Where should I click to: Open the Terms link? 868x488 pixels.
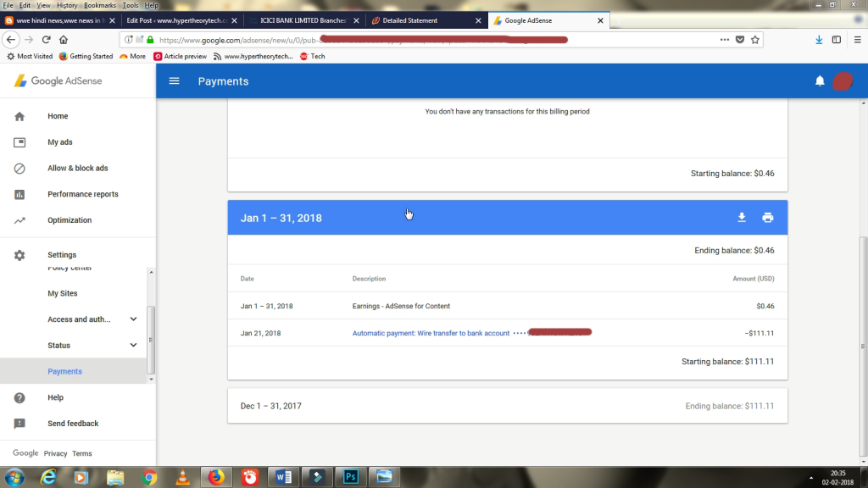[x=82, y=453]
